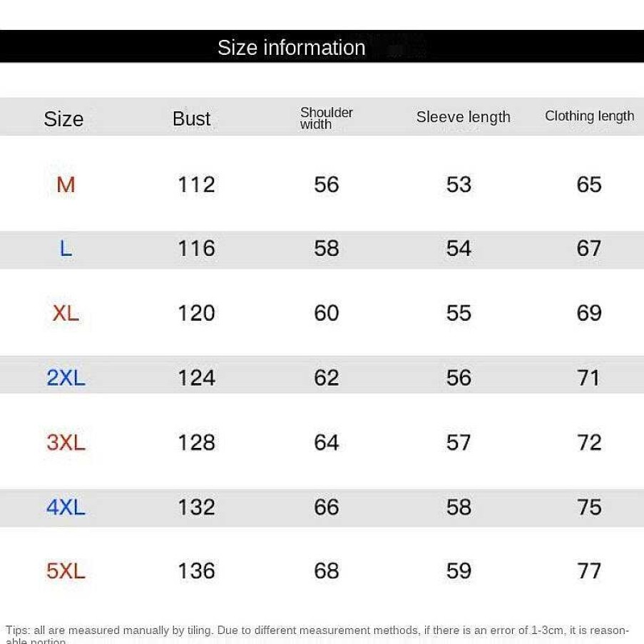The height and width of the screenshot is (644, 644).
Task: Click sleeve length value 57
Action: coord(459,443)
